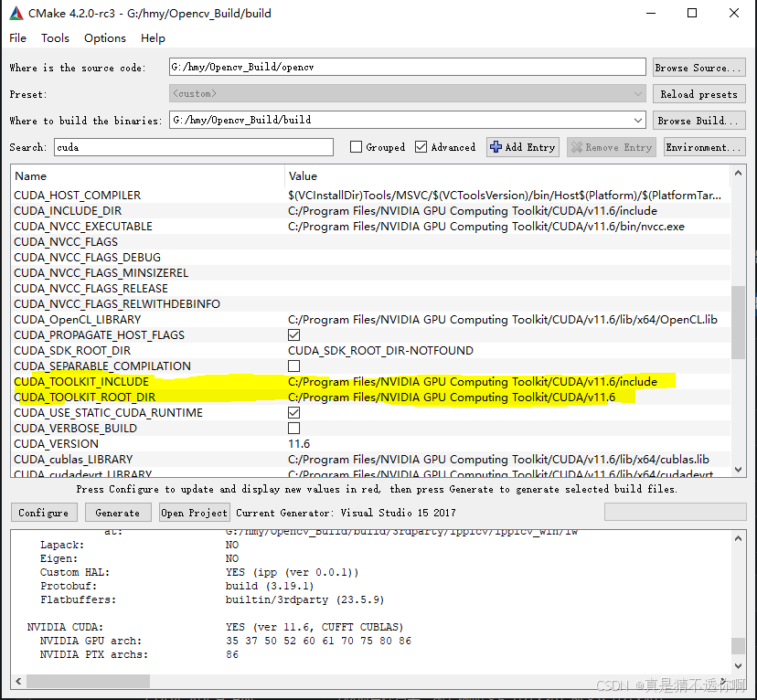Click Browse Build button

(x=699, y=121)
